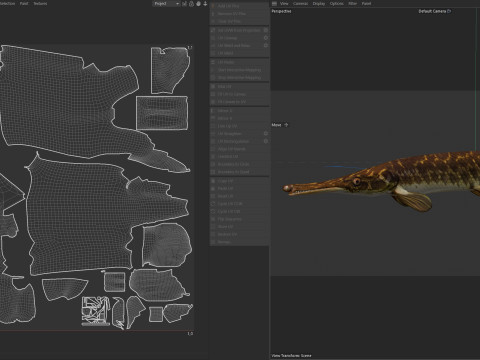The width and height of the screenshot is (480, 360).
Task: Choose Fit Canvas to UV
Action: coord(239,102)
